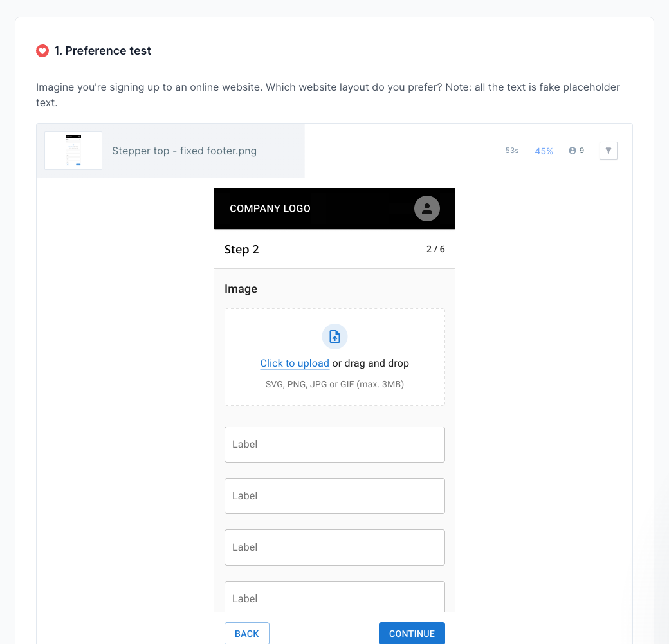
Task: Click the 45% preference percentage
Action: 544,151
